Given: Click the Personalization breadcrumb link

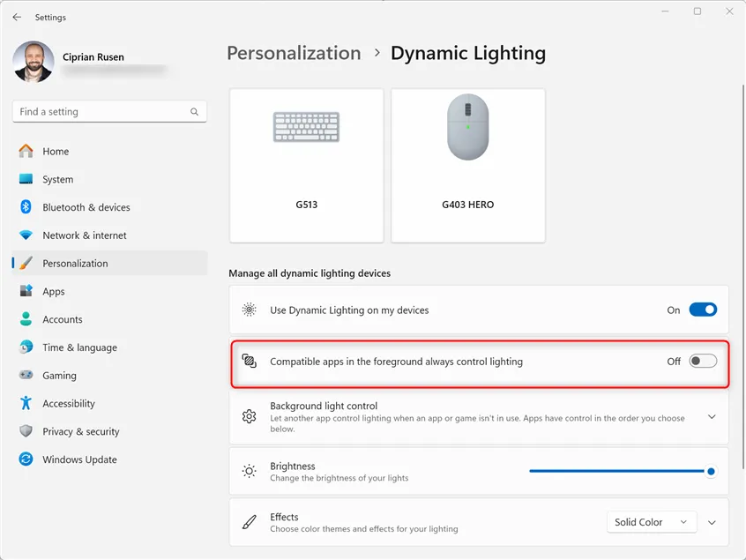Looking at the screenshot, I should point(294,53).
